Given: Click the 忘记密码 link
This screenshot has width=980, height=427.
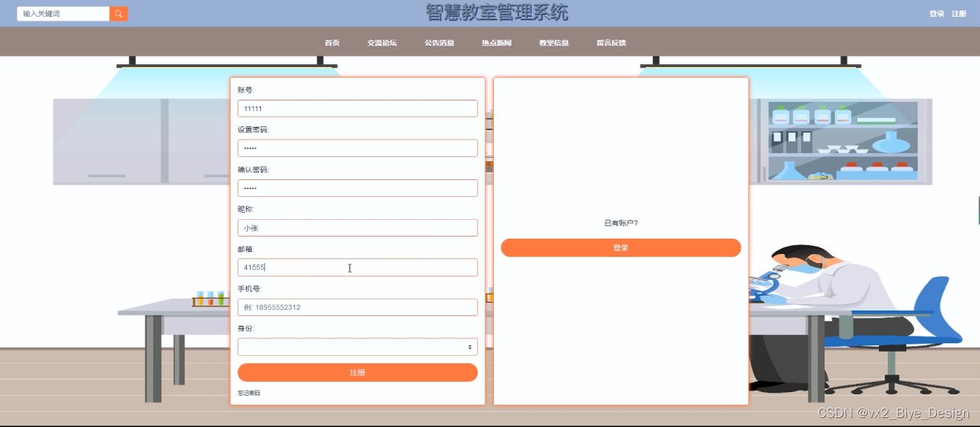Looking at the screenshot, I should [249, 393].
